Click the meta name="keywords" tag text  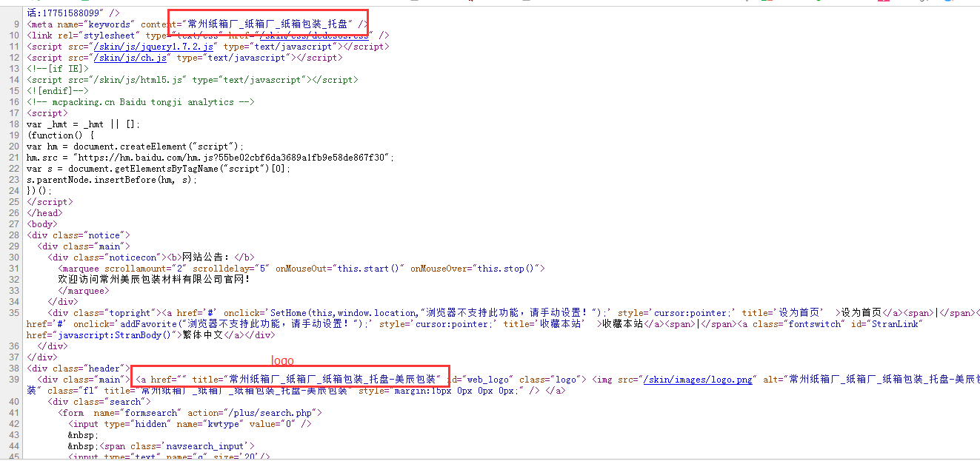click(197, 24)
